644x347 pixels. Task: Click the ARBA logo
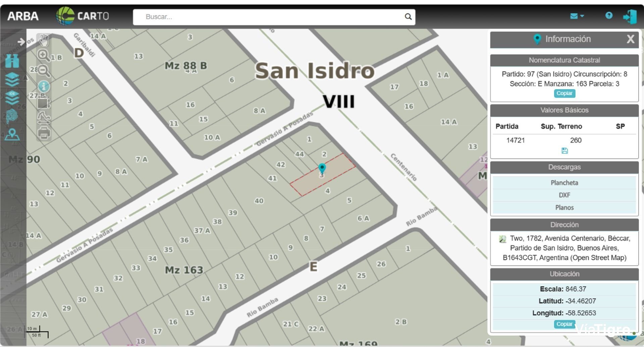(23, 16)
